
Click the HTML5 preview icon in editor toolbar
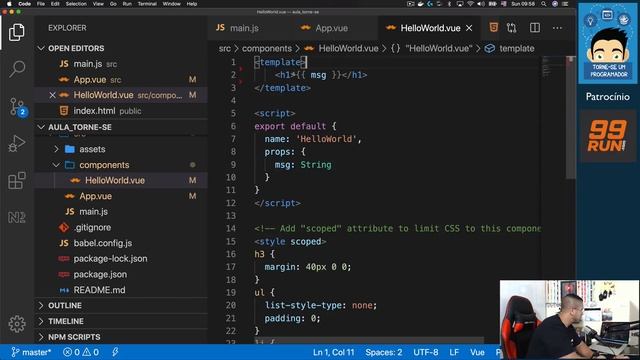click(493, 28)
